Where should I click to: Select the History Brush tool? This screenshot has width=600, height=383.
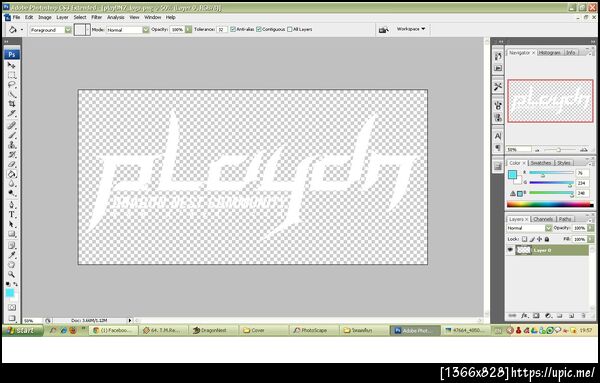click(x=11, y=155)
